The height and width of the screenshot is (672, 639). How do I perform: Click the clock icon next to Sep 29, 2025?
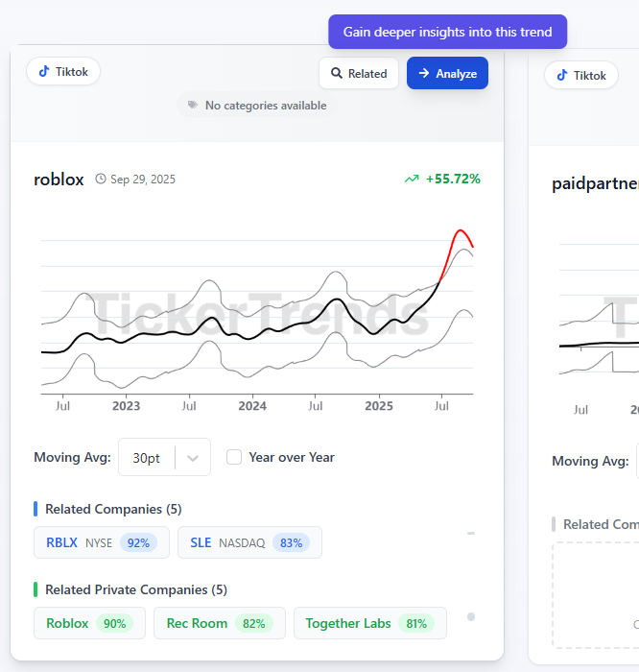(101, 180)
